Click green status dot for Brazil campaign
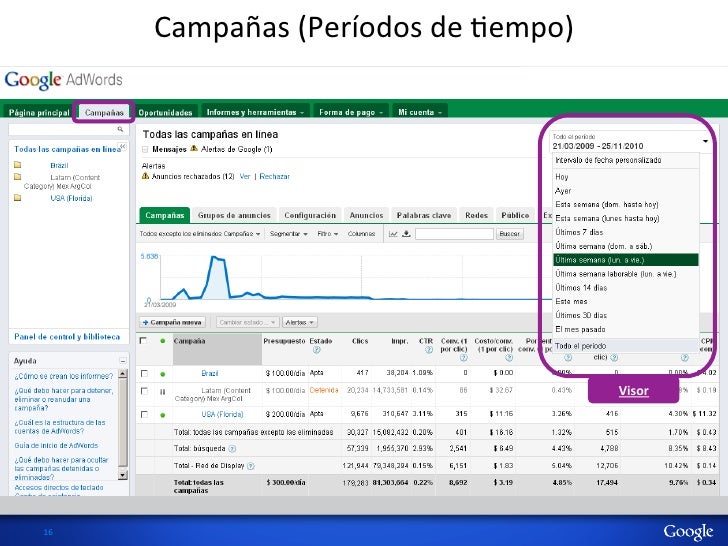The width and height of the screenshot is (728, 546). (x=162, y=374)
